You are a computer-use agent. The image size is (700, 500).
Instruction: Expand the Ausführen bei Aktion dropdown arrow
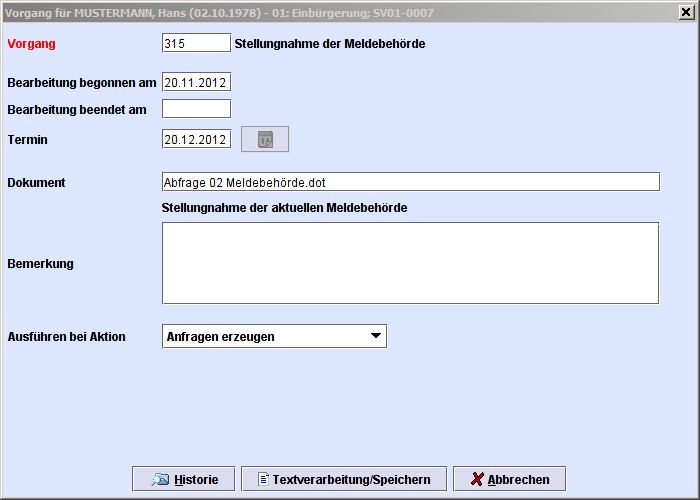pyautogui.click(x=375, y=336)
